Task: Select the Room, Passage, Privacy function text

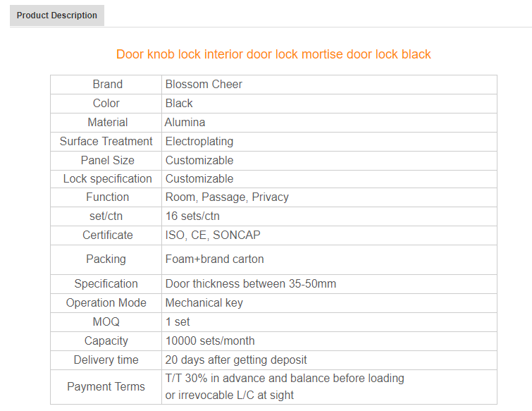Action: pyautogui.click(x=227, y=197)
